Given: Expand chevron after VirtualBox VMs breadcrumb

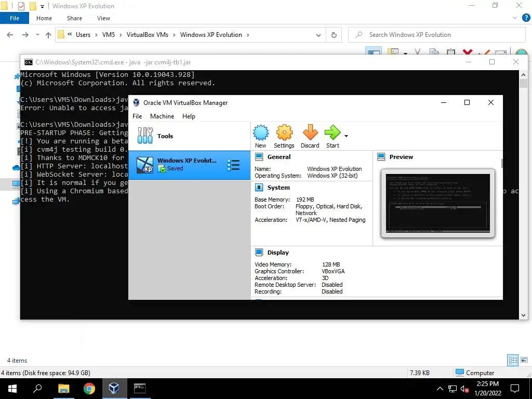Looking at the screenshot, I should 174,35.
